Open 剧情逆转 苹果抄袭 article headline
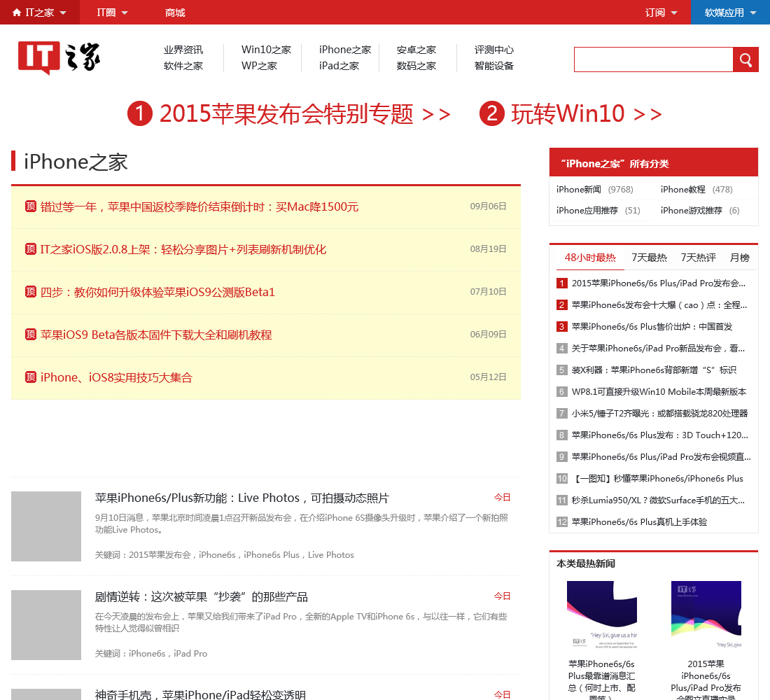This screenshot has height=700, width=770. point(202,597)
